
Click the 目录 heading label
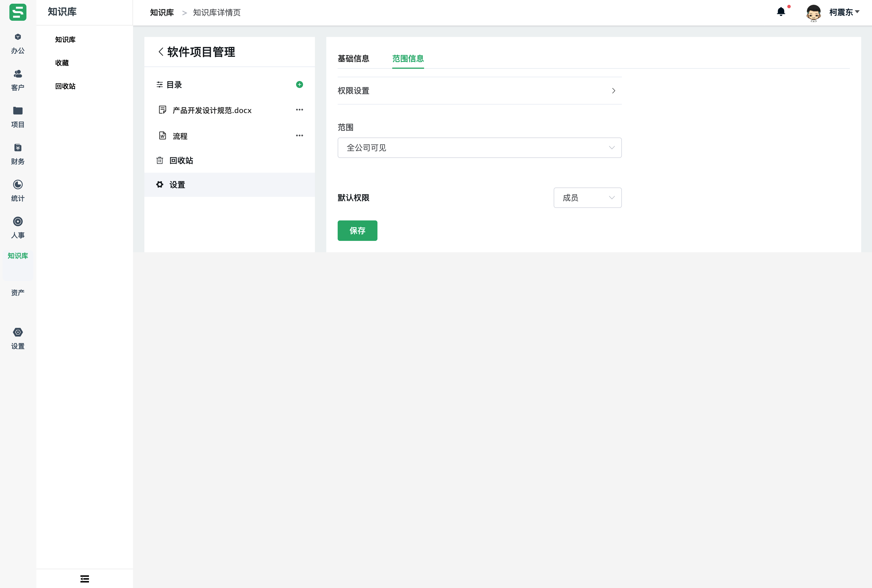(174, 85)
